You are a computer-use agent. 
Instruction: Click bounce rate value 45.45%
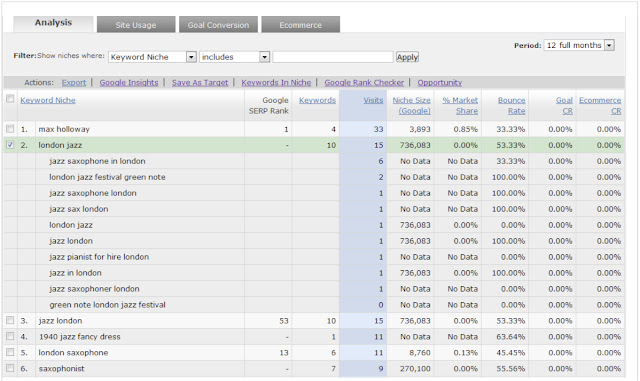pyautogui.click(x=511, y=353)
